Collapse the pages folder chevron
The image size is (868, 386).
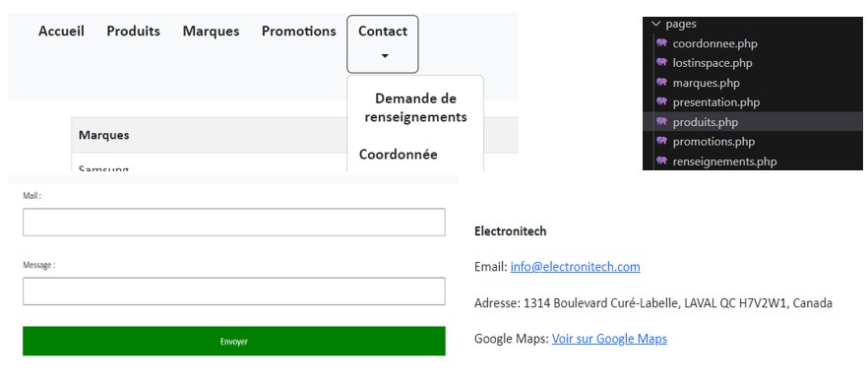[656, 24]
